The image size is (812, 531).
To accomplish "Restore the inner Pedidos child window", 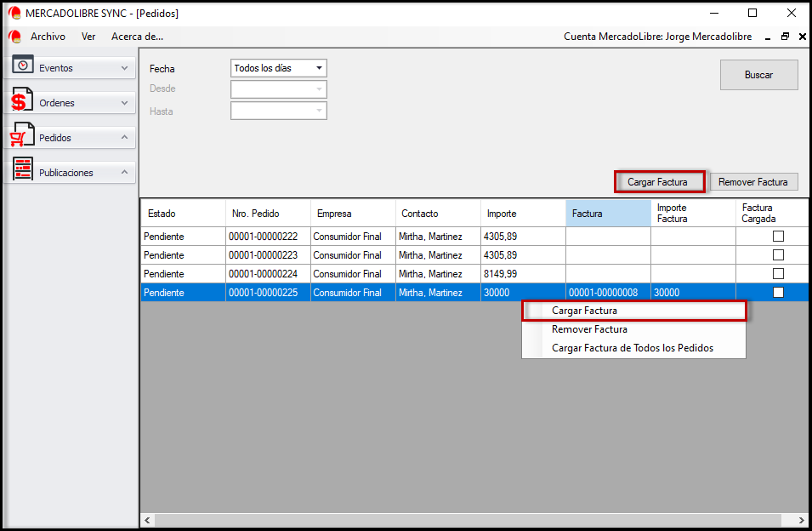I will 785,37.
